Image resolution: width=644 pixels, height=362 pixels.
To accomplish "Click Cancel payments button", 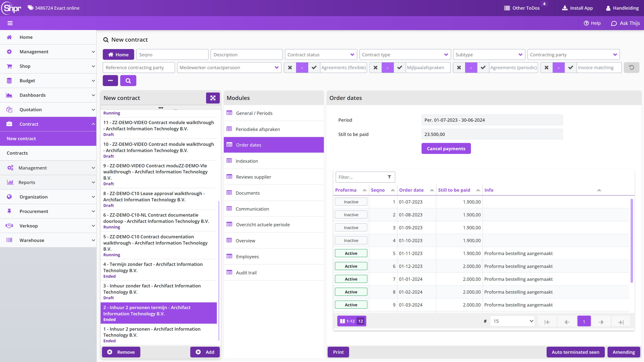I will click(x=446, y=148).
